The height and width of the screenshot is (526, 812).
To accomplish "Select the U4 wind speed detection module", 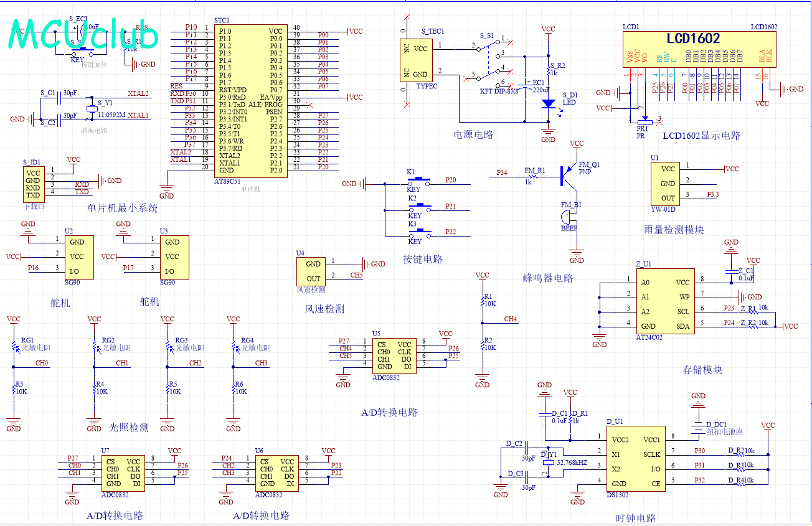I will 313,271.
